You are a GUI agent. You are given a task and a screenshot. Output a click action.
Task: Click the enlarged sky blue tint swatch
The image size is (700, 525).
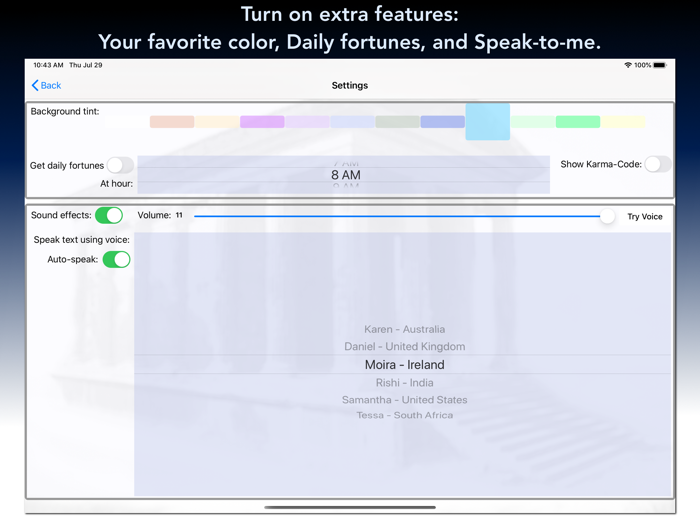[488, 122]
